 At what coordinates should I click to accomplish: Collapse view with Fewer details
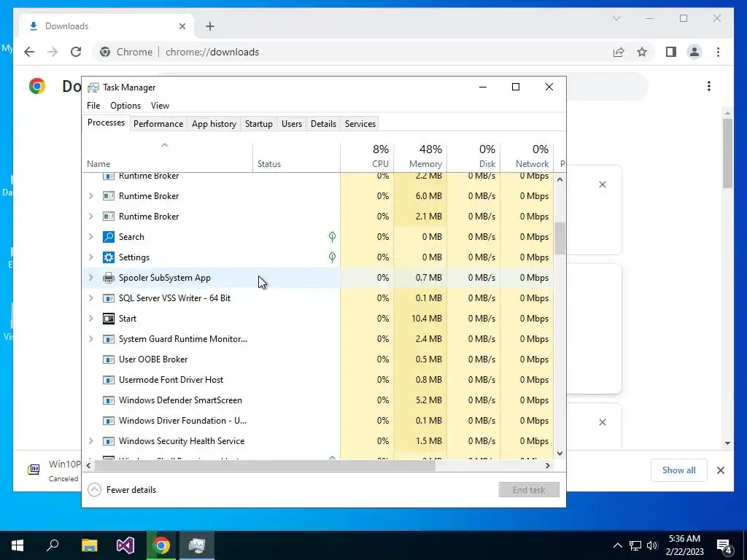click(123, 490)
